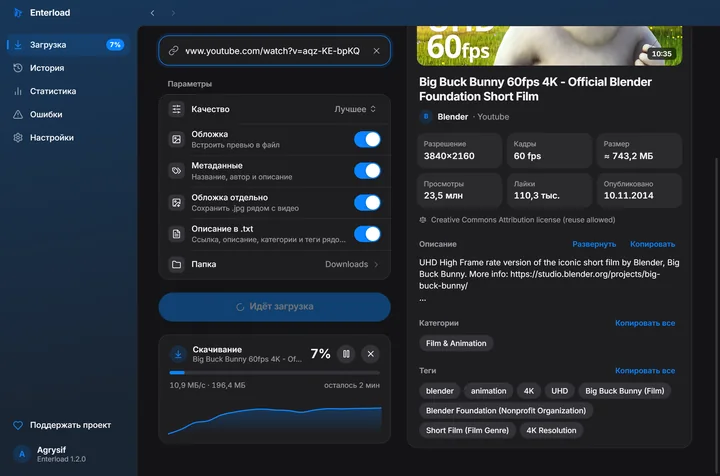Click the link icon in URL field

(174, 50)
